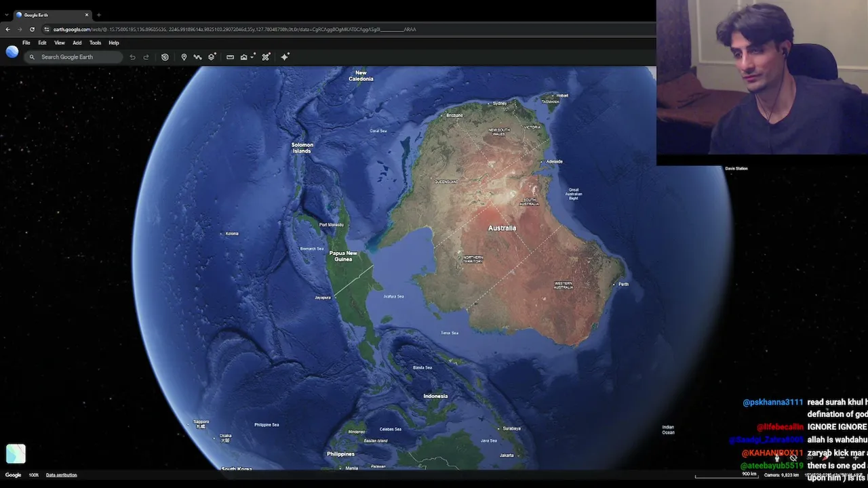Click the Indian Ocean label
This screenshot has width=868, height=488.
[668, 430]
